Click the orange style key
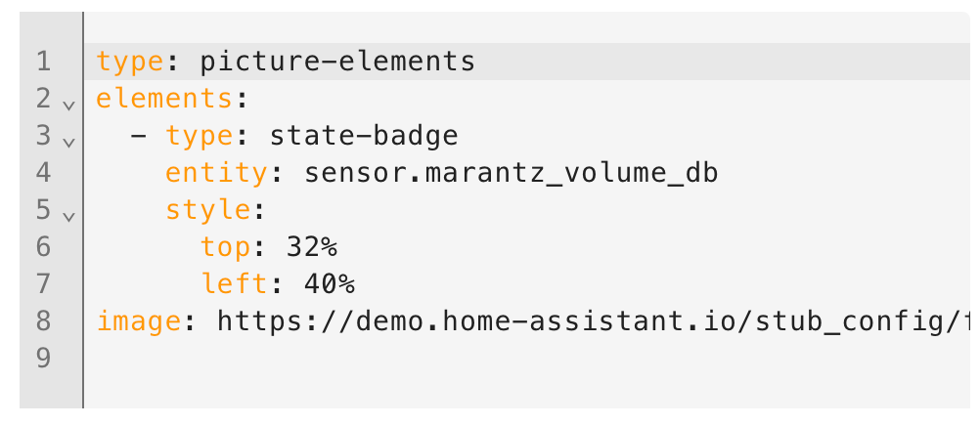This screenshot has height=426, width=980. tap(208, 210)
